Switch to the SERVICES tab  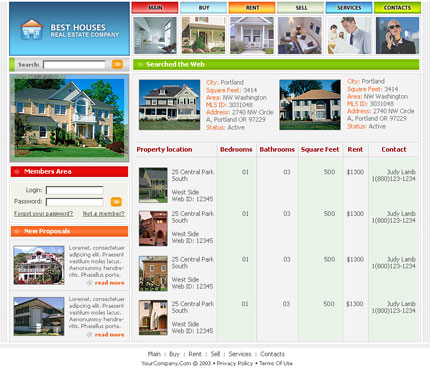click(349, 7)
